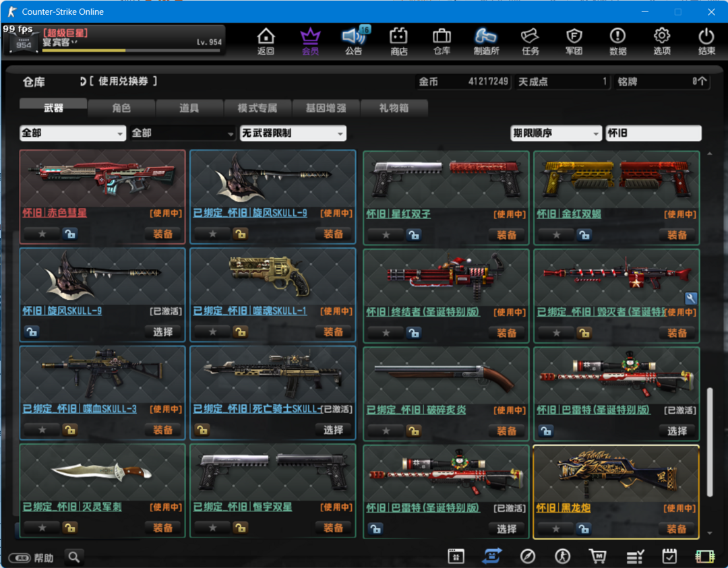Click the blue gift exchange arrows icon
Image resolution: width=728 pixels, height=568 pixels.
[492, 556]
